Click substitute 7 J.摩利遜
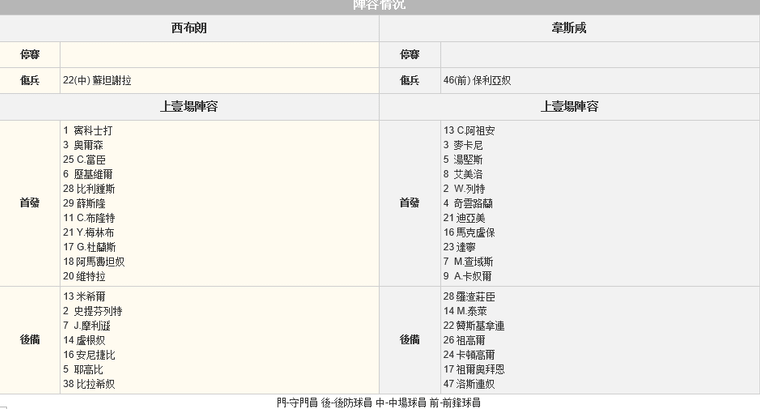 (87, 326)
